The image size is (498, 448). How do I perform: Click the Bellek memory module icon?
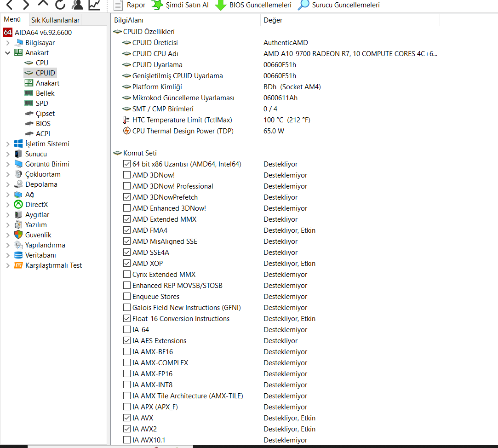pos(29,93)
